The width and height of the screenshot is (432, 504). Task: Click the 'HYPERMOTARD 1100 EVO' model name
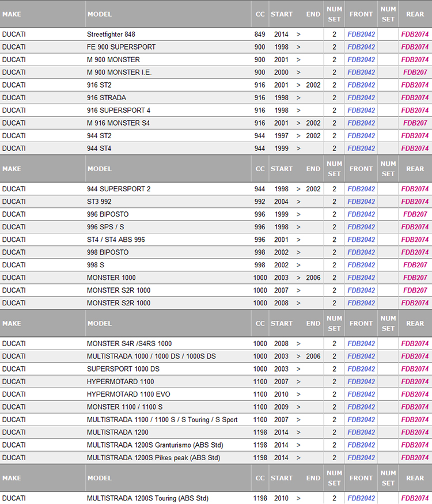[x=128, y=395]
